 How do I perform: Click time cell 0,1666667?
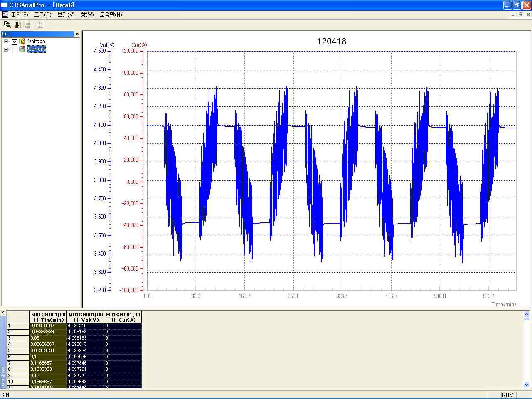tap(48, 382)
